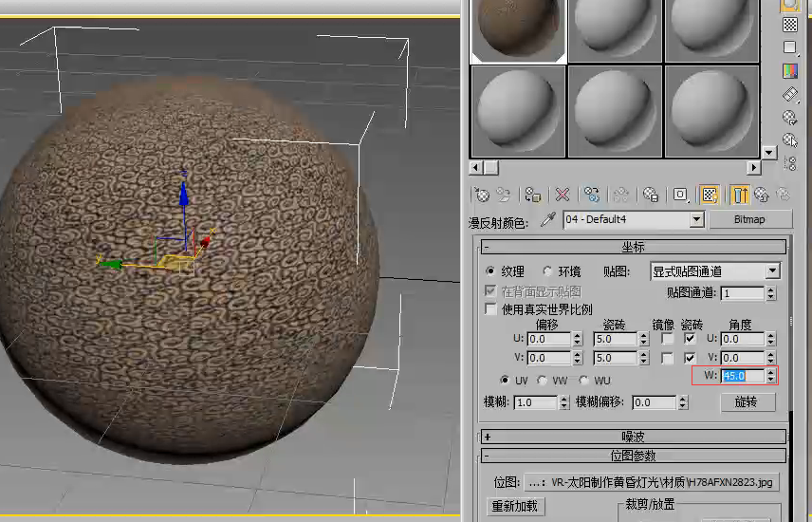Select the VW radio button
This screenshot has width=812, height=522.
(543, 381)
